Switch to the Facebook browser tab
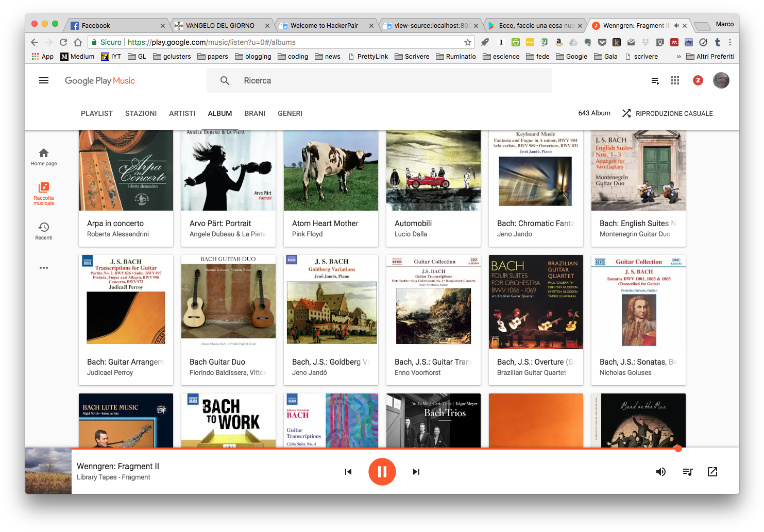Image resolution: width=764 pixels, height=532 pixels. point(117,25)
